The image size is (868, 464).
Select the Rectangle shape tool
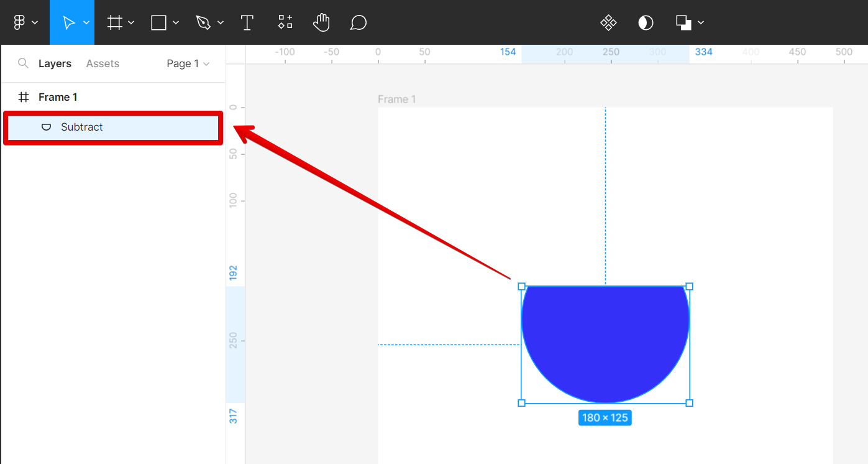[159, 23]
